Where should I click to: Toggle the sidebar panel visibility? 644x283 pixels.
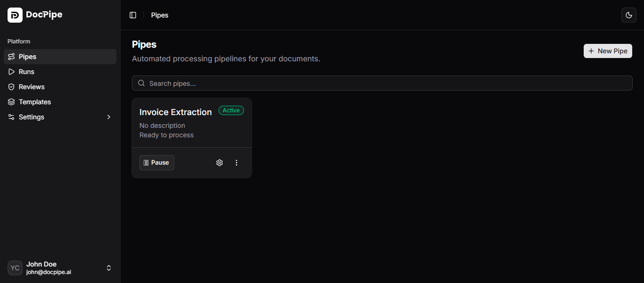133,15
